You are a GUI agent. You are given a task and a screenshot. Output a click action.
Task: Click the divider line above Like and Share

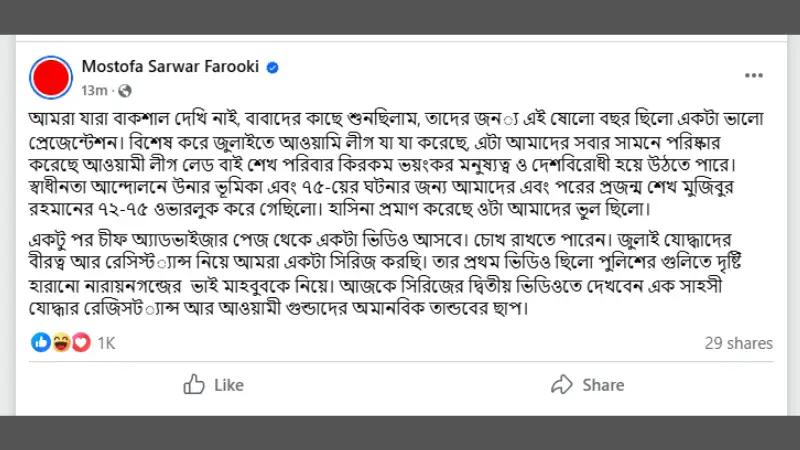pyautogui.click(x=401, y=362)
